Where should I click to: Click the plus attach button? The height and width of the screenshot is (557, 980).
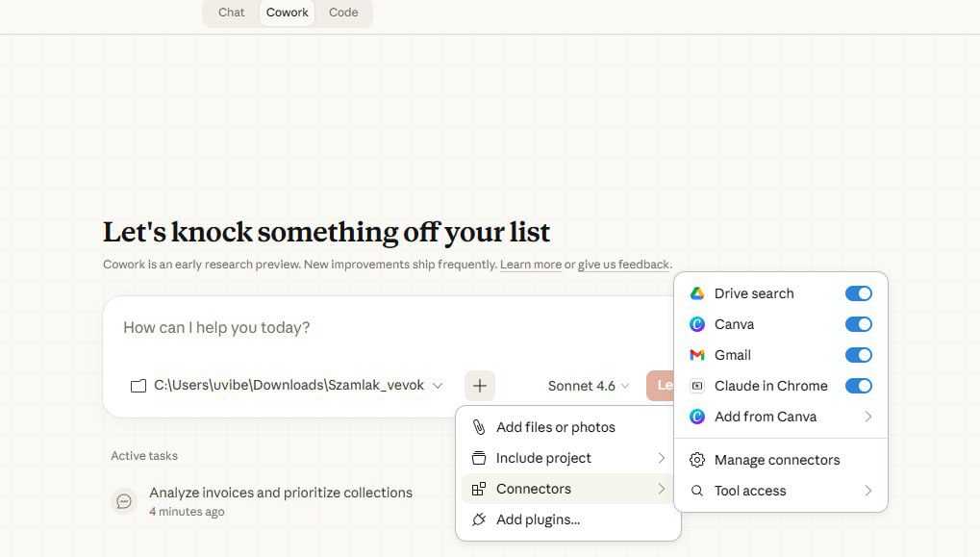click(480, 386)
